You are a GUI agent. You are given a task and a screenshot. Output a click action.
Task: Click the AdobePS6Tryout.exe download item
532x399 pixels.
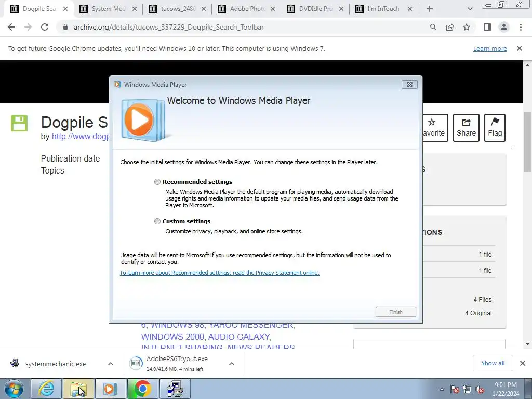(x=177, y=364)
